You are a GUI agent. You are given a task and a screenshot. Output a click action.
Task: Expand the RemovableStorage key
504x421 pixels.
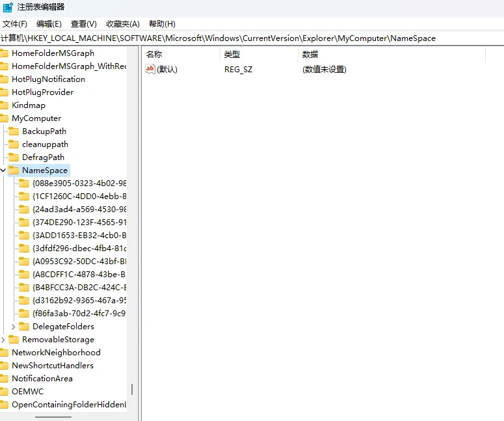tap(3, 340)
